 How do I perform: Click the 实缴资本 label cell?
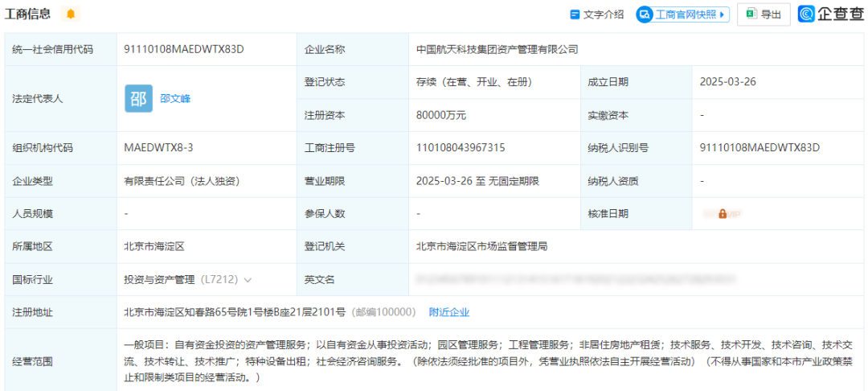pos(636,115)
